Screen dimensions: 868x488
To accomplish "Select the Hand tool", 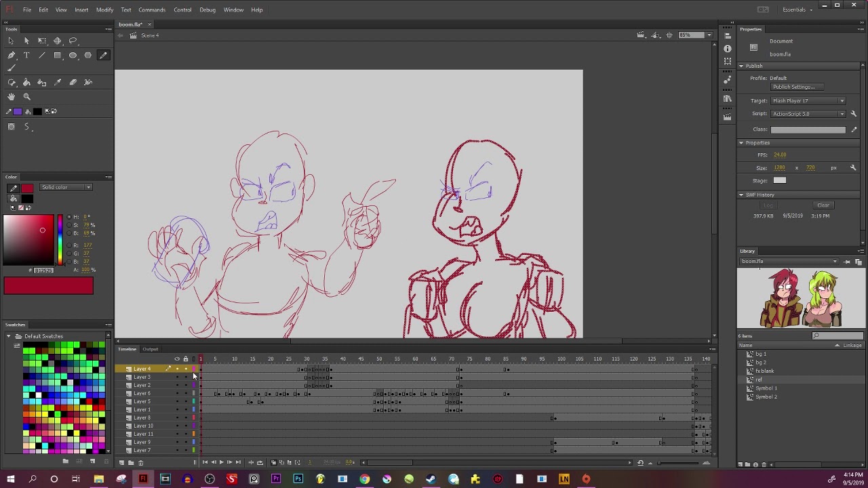I will tap(11, 97).
